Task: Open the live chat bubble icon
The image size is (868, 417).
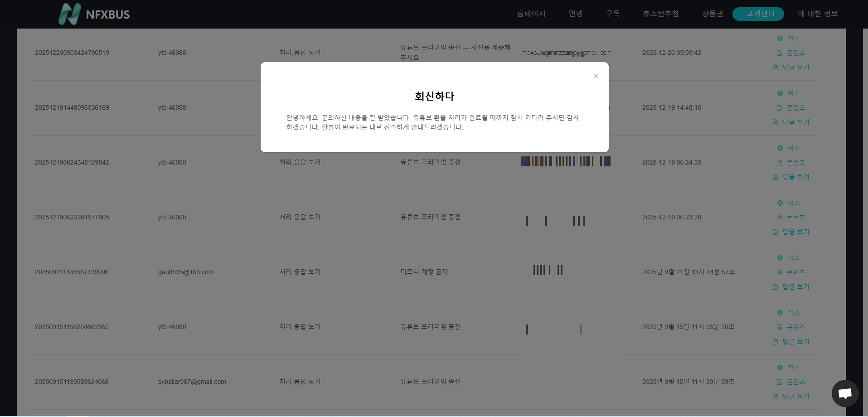Action: coord(845,393)
